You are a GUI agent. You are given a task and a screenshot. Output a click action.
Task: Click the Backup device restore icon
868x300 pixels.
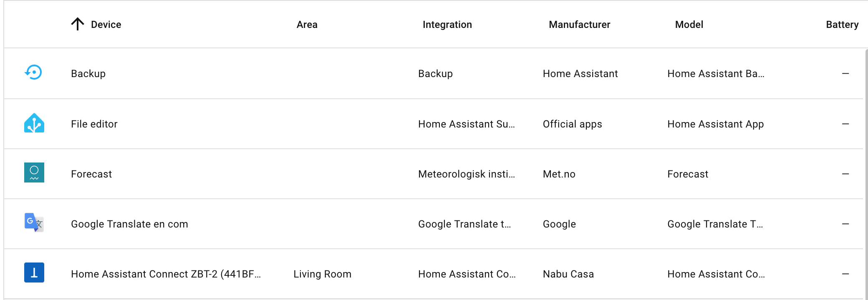pos(34,72)
